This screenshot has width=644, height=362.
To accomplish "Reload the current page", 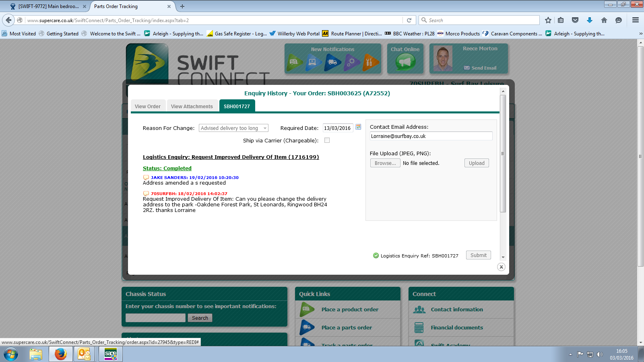I will tap(409, 20).
